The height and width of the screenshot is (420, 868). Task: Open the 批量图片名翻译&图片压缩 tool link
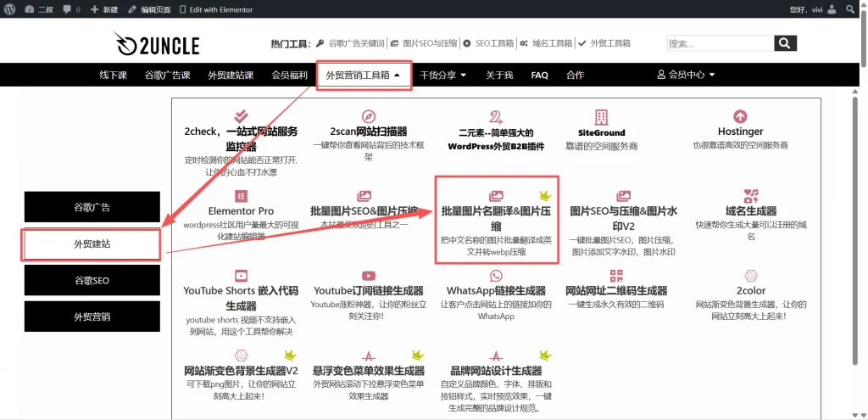(496, 220)
